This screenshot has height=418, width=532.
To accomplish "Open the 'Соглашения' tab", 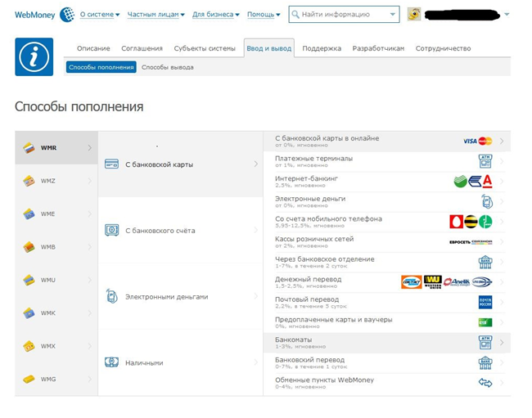I will tap(142, 48).
